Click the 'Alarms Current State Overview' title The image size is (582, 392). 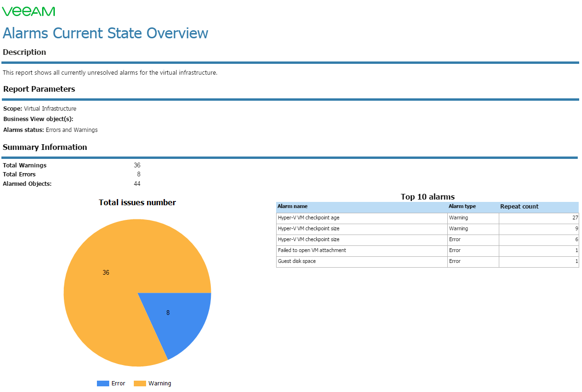[x=105, y=33]
